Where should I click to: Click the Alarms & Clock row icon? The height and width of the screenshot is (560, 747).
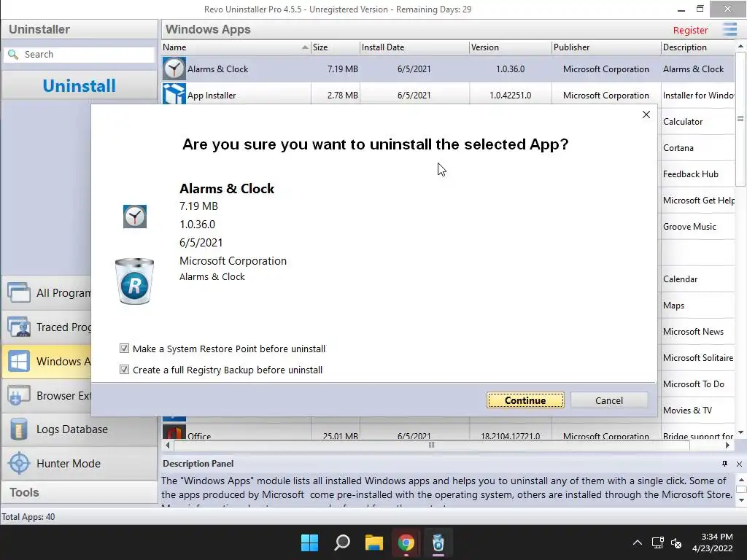click(x=174, y=69)
